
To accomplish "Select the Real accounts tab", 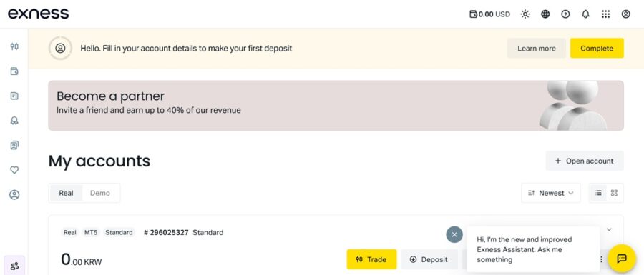I will (66, 193).
